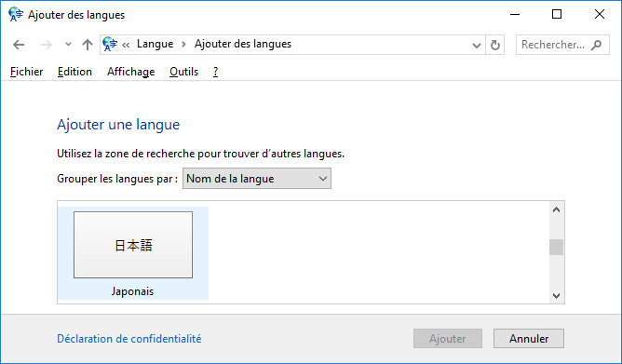Click the language list scrollbar thumb
The image size is (622, 364).
pyautogui.click(x=556, y=248)
